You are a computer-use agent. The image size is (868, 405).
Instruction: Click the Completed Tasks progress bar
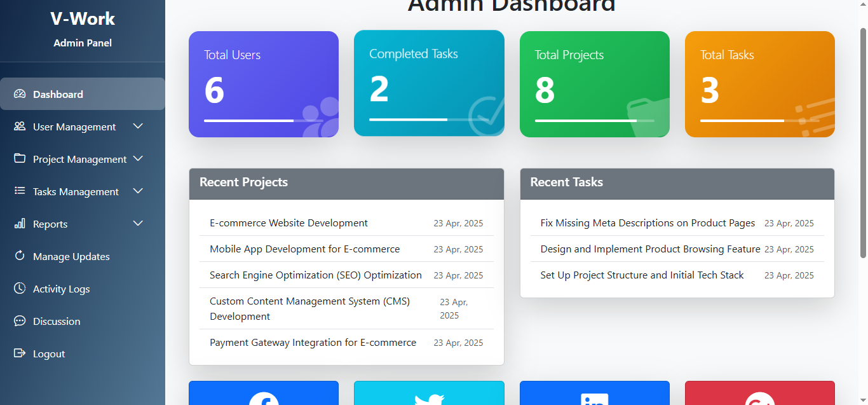[429, 120]
